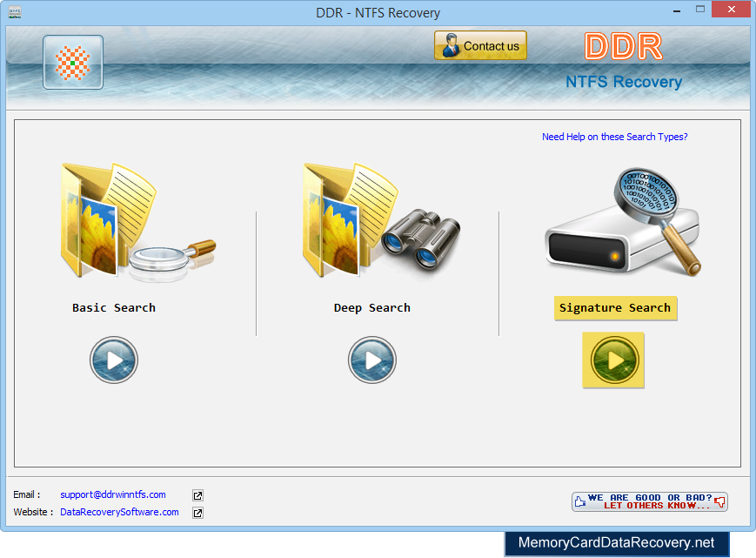Start Basic Search with its play button
This screenshot has height=558, width=756.
[114, 360]
